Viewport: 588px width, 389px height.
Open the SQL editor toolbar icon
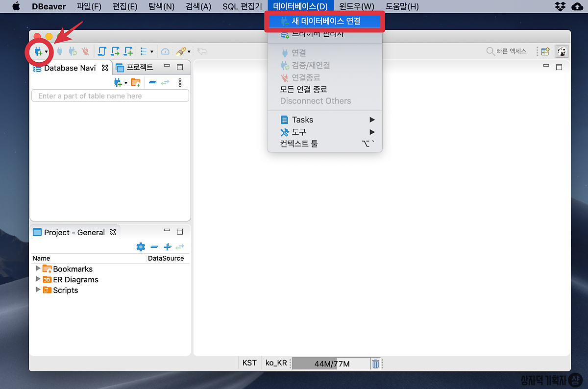pyautogui.click(x=102, y=51)
